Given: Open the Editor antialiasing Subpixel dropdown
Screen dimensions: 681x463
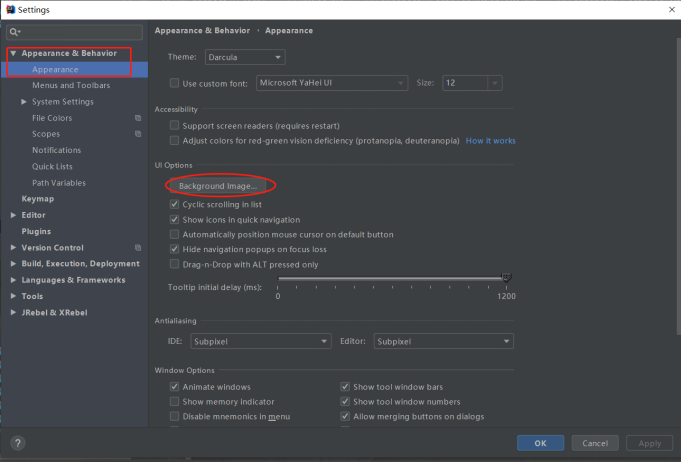Looking at the screenshot, I should [x=443, y=341].
